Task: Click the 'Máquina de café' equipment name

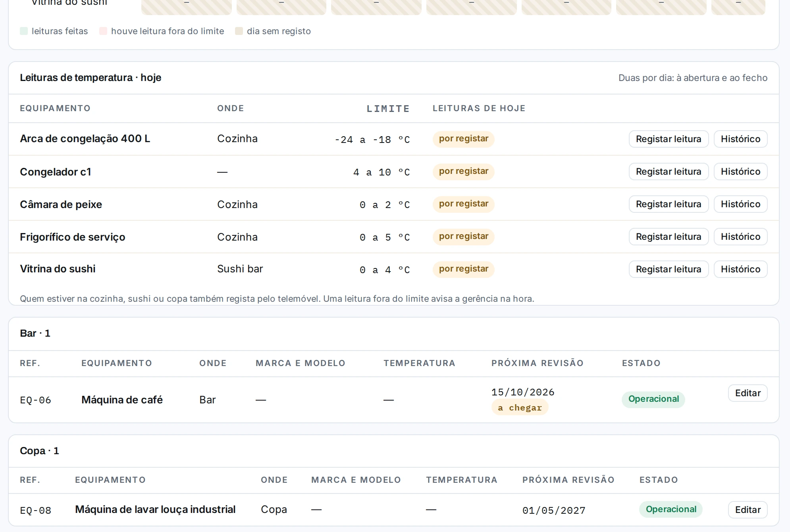Action: tap(122, 400)
